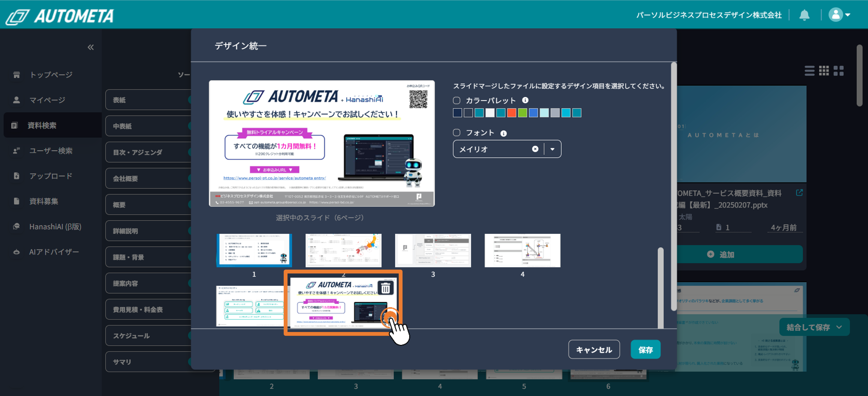The height and width of the screenshot is (396, 868).
Task: Open トップページ in the sidebar
Action: pos(50,75)
